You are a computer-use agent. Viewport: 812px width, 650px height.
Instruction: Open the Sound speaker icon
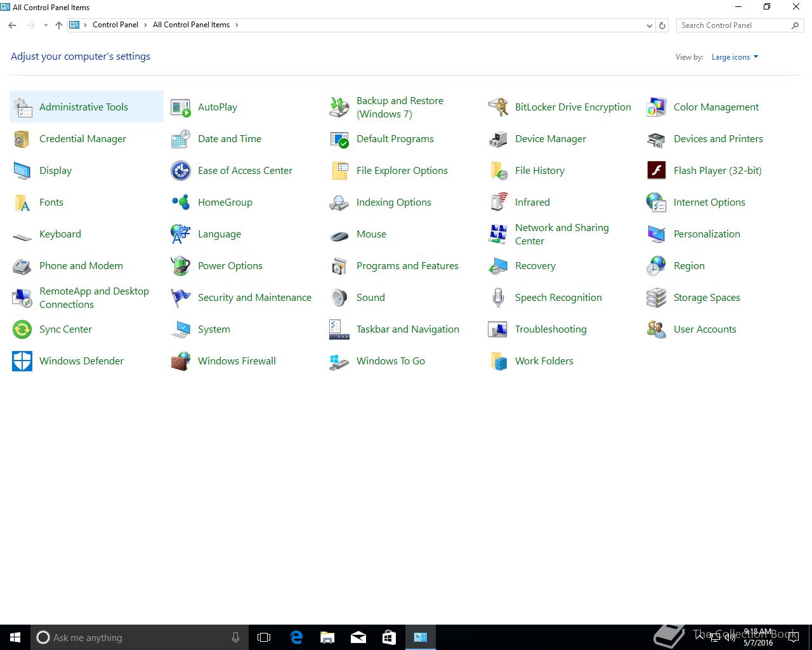tap(339, 298)
